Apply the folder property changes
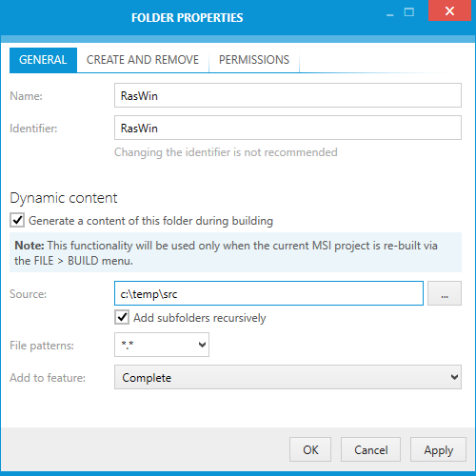 (438, 449)
